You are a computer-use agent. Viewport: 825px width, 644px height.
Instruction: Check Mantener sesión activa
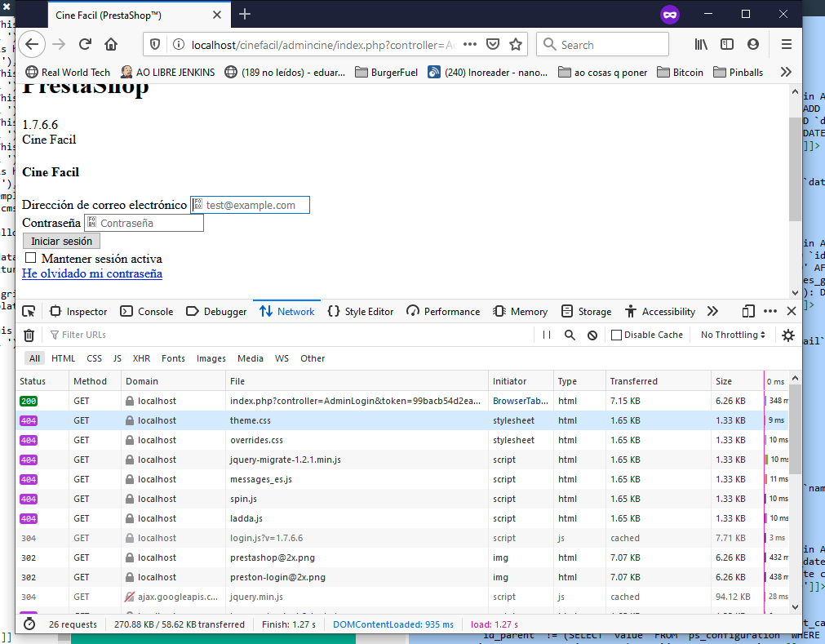(x=31, y=258)
